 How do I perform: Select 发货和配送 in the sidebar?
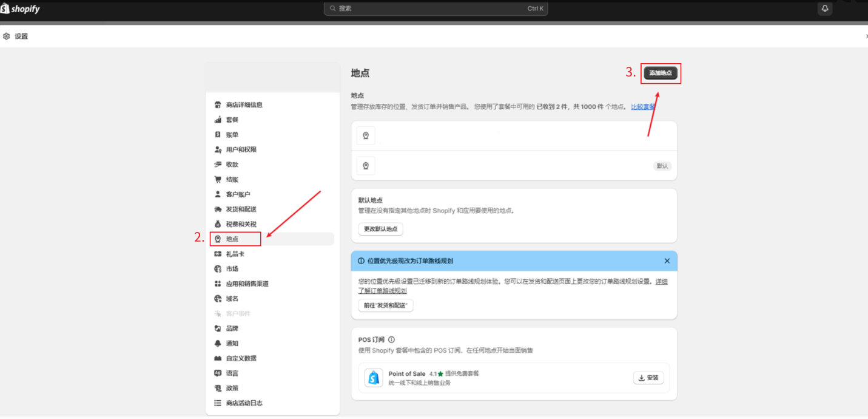click(241, 209)
